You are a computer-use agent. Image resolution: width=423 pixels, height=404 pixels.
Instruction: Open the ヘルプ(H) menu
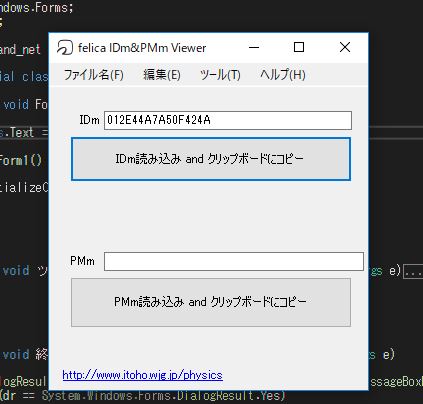(x=283, y=75)
